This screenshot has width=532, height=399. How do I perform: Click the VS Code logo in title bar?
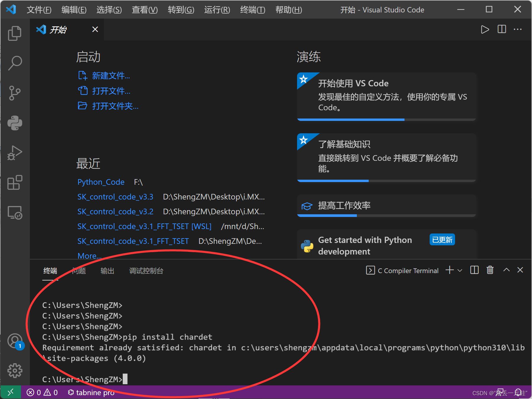[11, 9]
